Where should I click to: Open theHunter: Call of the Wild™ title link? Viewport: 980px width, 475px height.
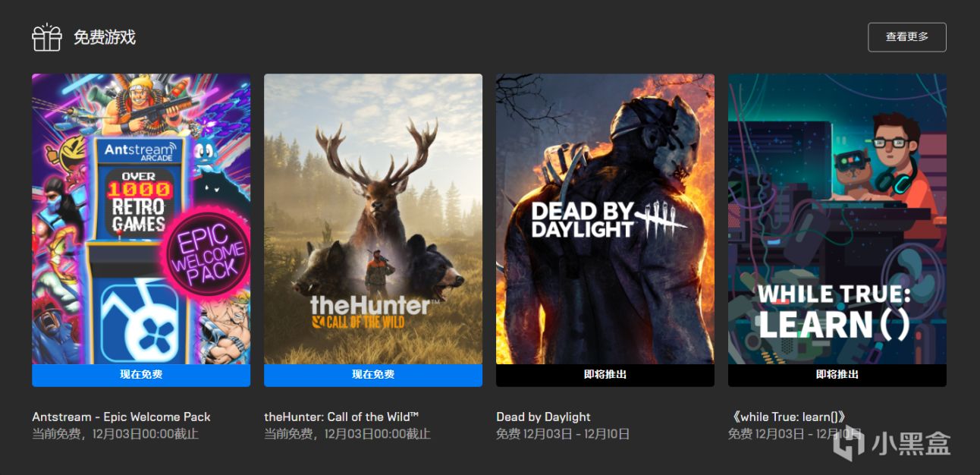342,417
